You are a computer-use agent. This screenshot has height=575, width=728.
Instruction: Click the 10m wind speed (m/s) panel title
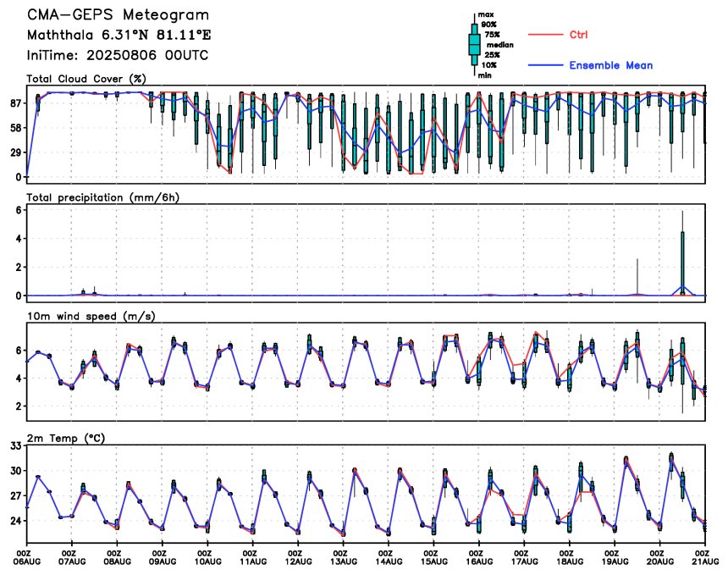click(91, 317)
